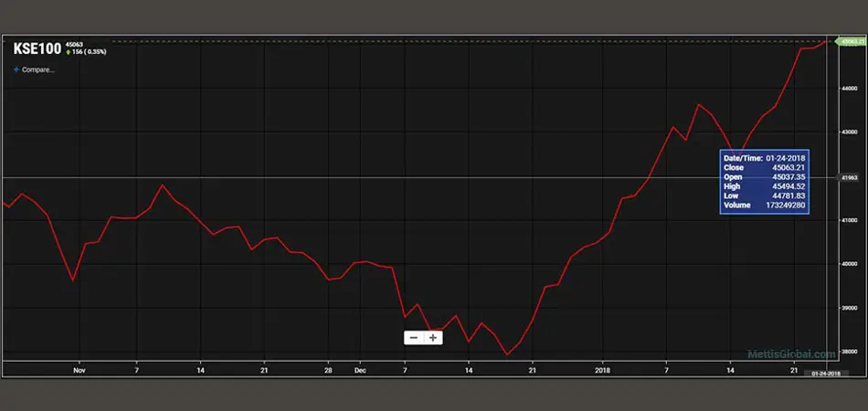Viewport: 868px width, 411px height.
Task: Click the blue plus icon beside Compare
Action: (x=16, y=69)
